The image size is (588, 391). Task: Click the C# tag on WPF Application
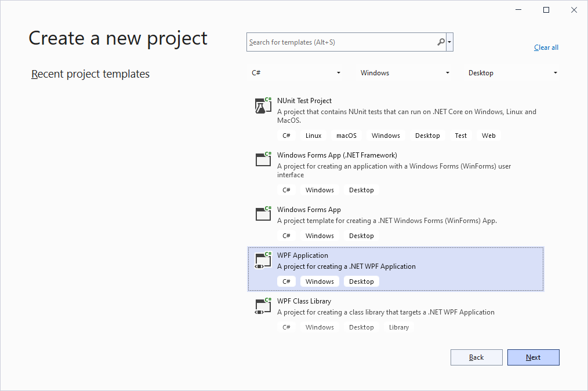click(286, 282)
